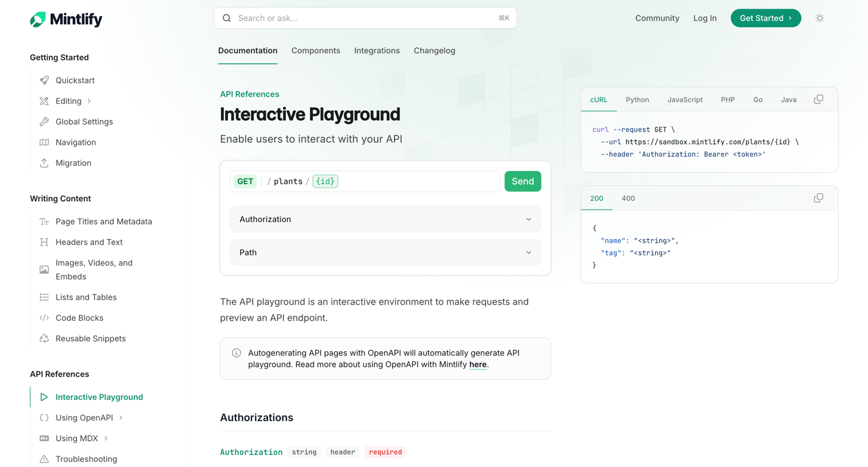
Task: Expand the Editing sidebar section chevron
Action: pyautogui.click(x=89, y=101)
